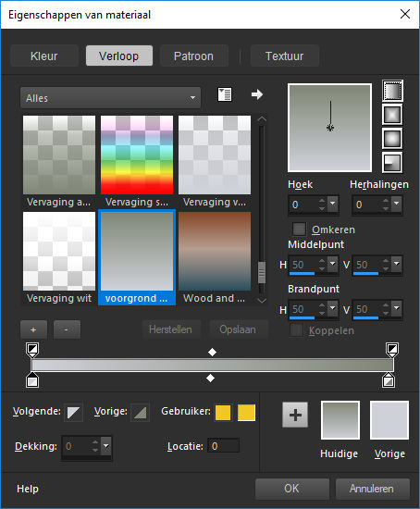Viewport: 420px width, 509px height.
Task: Click the Hoek spinner arrows
Action: [x=322, y=205]
